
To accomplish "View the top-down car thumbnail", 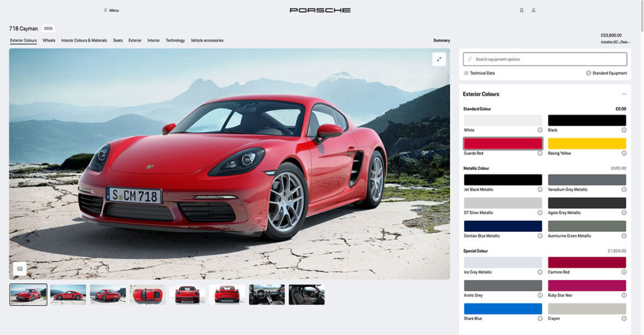I will 147,295.
